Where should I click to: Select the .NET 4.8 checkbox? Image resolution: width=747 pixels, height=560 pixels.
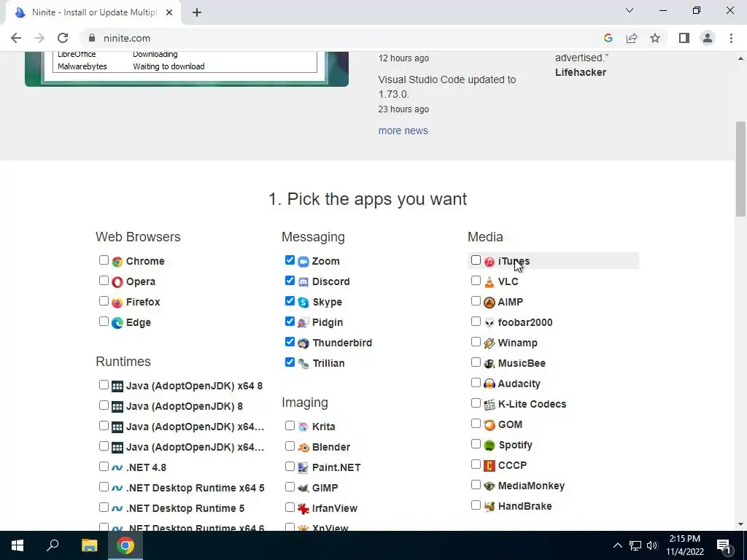(104, 466)
